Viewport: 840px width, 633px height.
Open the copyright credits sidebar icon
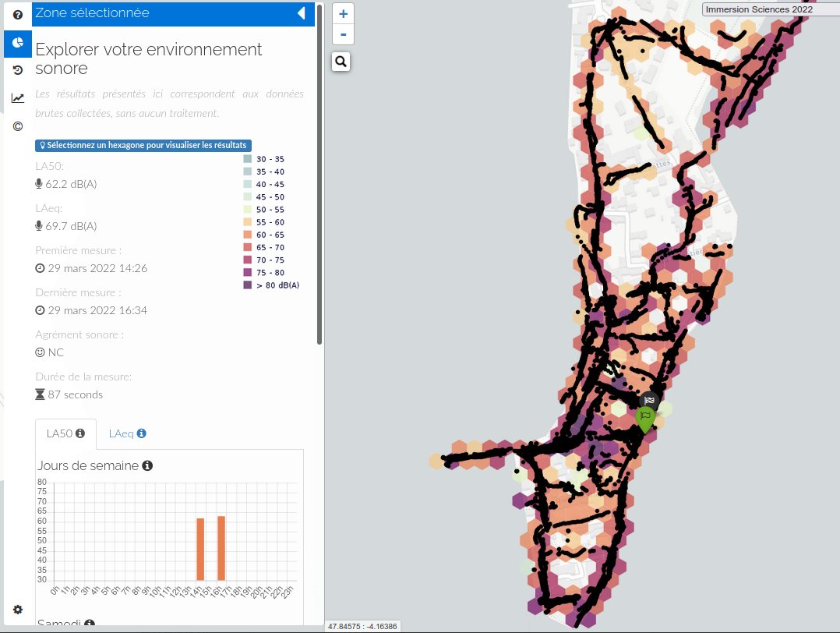click(x=18, y=126)
